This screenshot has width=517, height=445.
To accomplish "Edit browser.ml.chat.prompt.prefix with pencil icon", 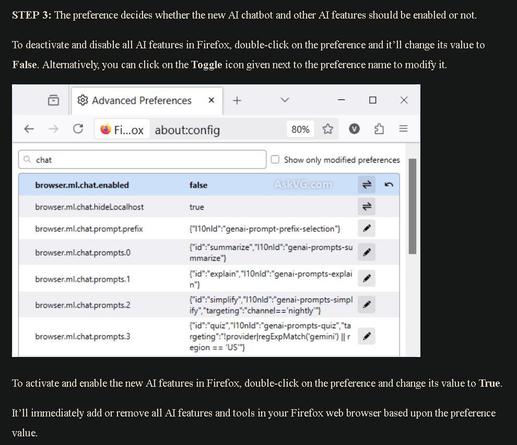I will pos(367,228).
